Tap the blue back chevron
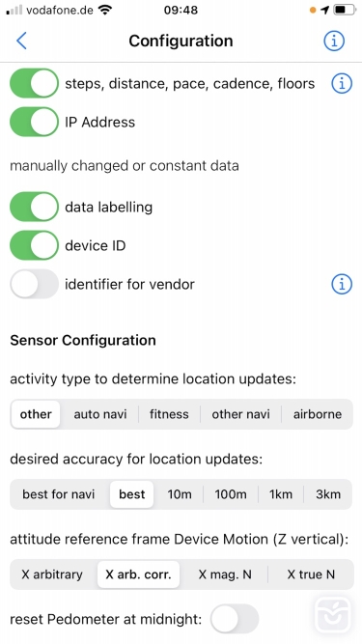This screenshot has width=362, height=644. pos(21,41)
